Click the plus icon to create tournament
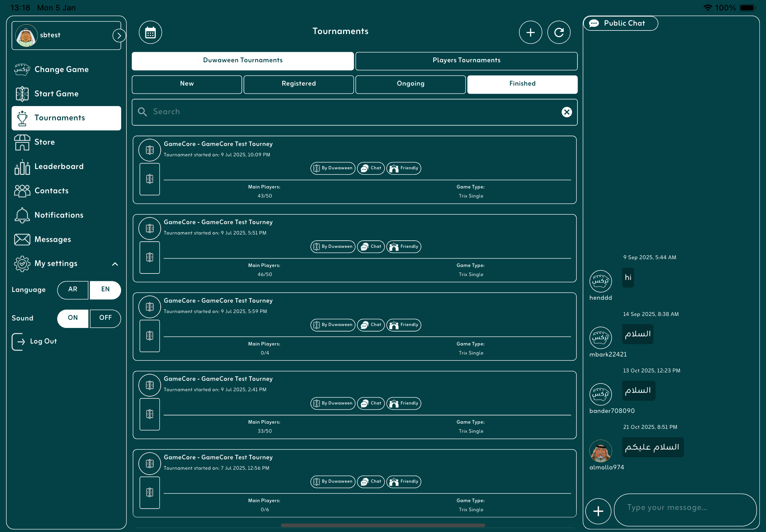Viewport: 766px width, 532px height. click(x=530, y=32)
